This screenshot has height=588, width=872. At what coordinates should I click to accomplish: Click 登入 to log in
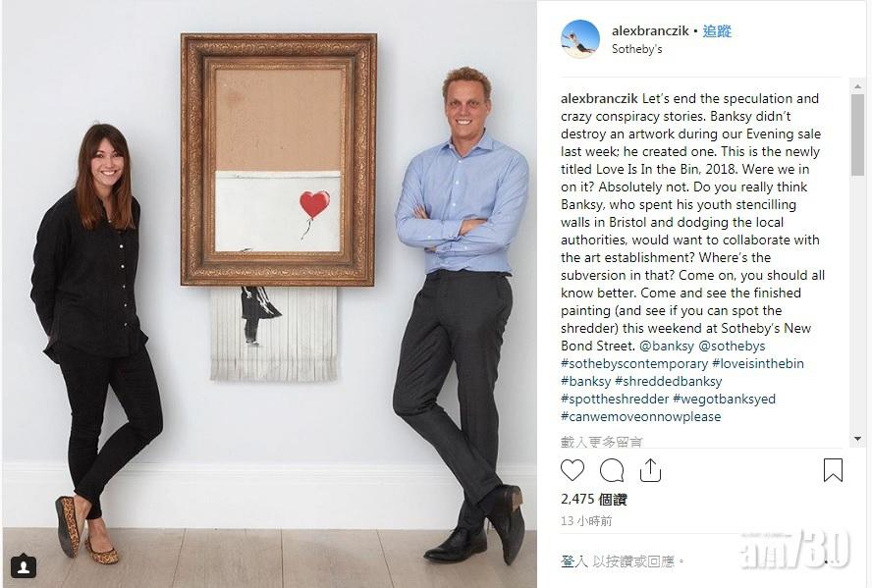coord(573,561)
